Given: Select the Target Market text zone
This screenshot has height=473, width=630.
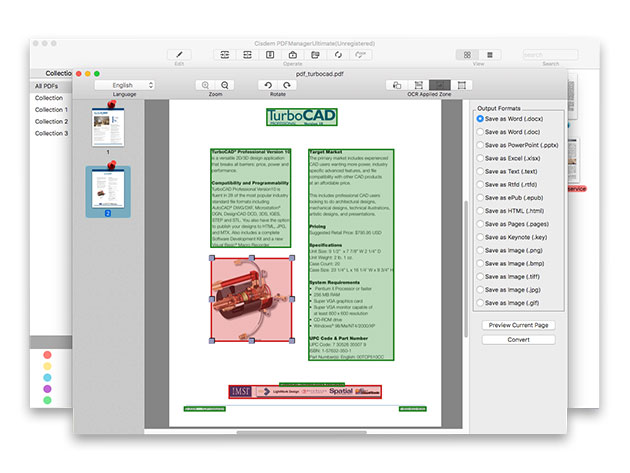Looking at the screenshot, I should coord(351,255).
